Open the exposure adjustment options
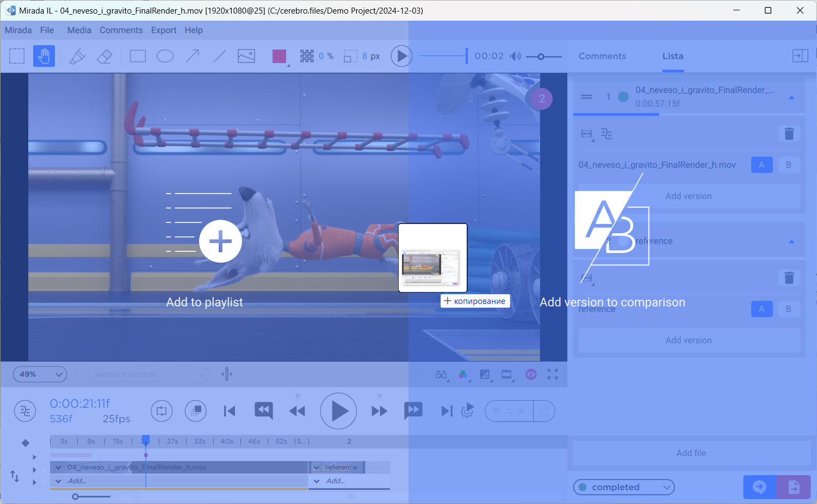Image resolution: width=817 pixels, height=504 pixels. pos(485,374)
